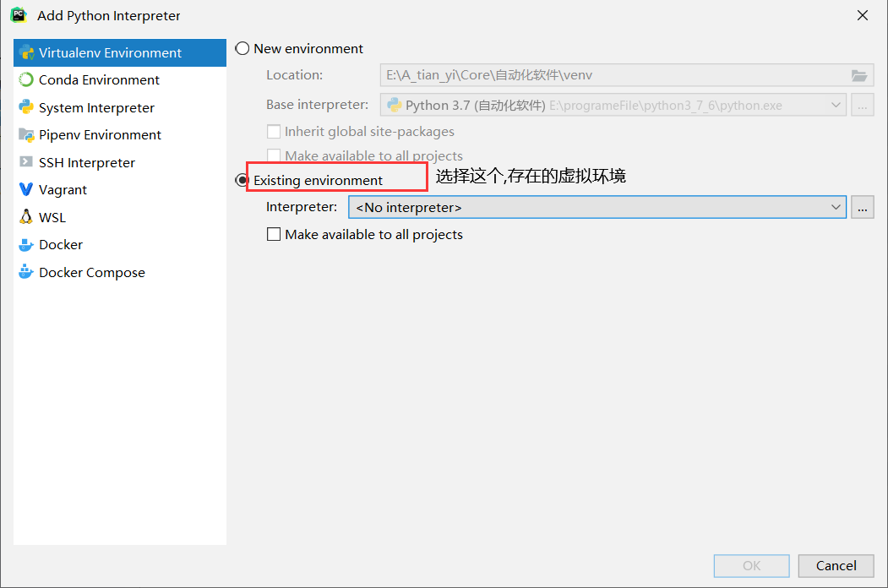
Task: Click the Pipenv Environment icon
Action: click(x=24, y=134)
